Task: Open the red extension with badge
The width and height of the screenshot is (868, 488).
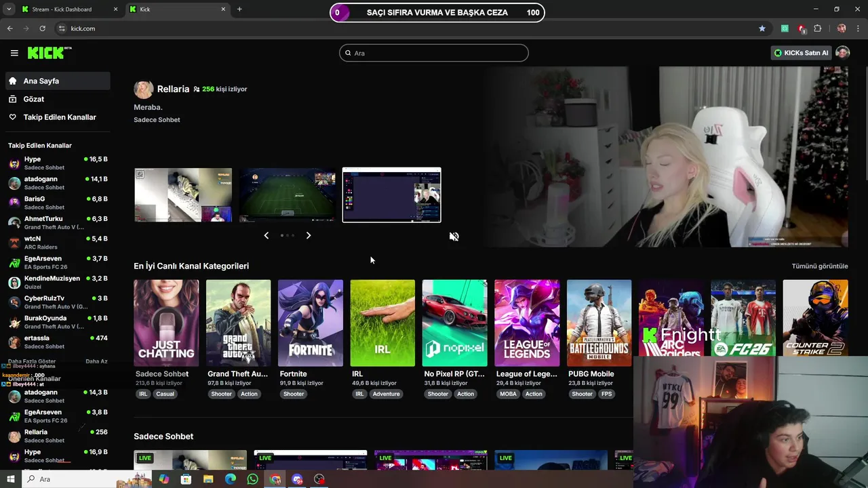Action: (x=802, y=28)
